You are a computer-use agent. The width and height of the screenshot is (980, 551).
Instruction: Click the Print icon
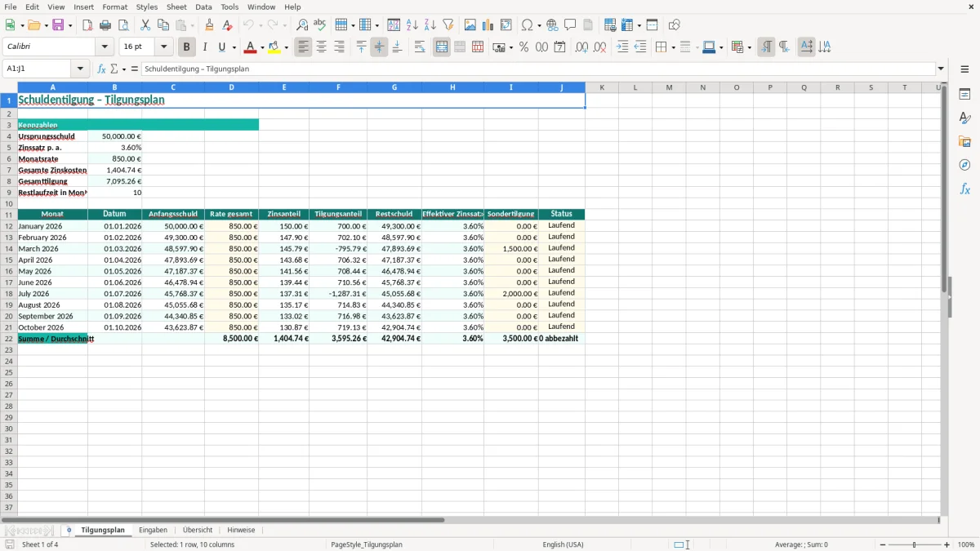click(x=105, y=25)
